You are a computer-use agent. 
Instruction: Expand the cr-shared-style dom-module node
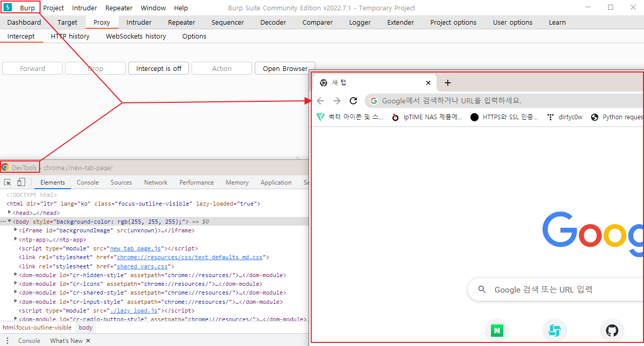tap(15, 293)
